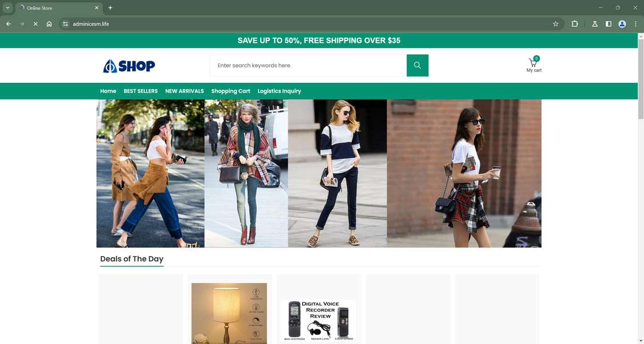Open the Shopping Cart menu item
Screen dimensions: 644x344
tap(230, 91)
